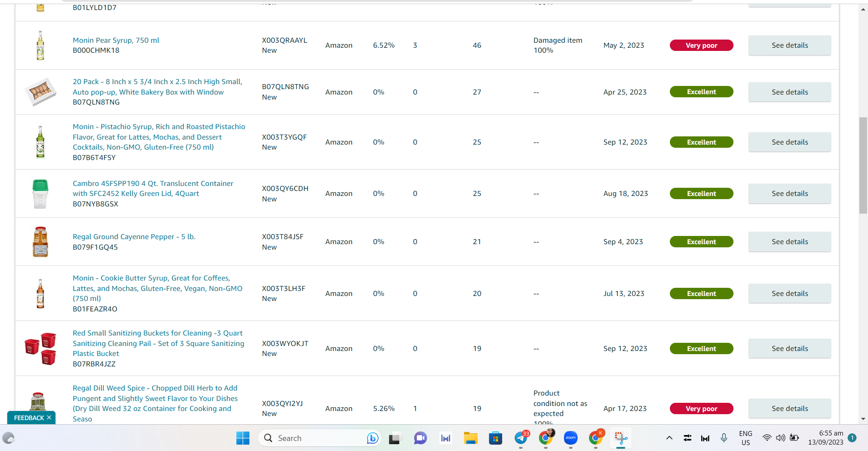See details for Regal Dill Weed Spice
This screenshot has height=451, width=868.
click(x=789, y=408)
